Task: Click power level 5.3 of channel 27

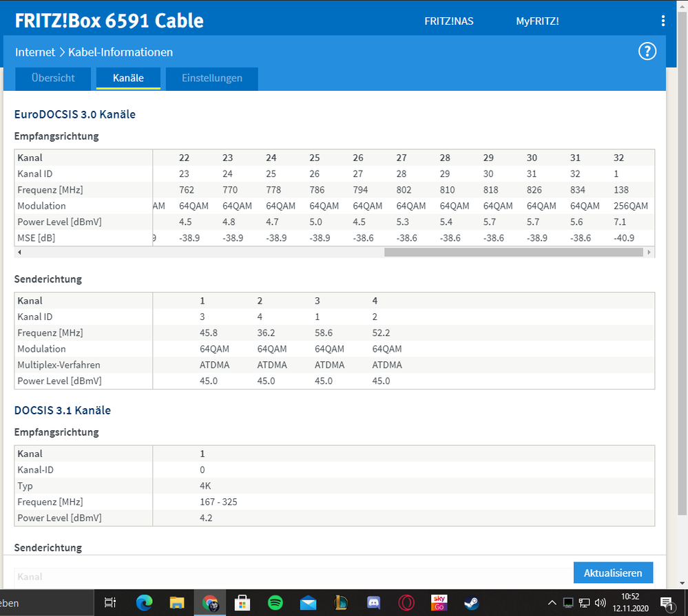Action: point(402,222)
